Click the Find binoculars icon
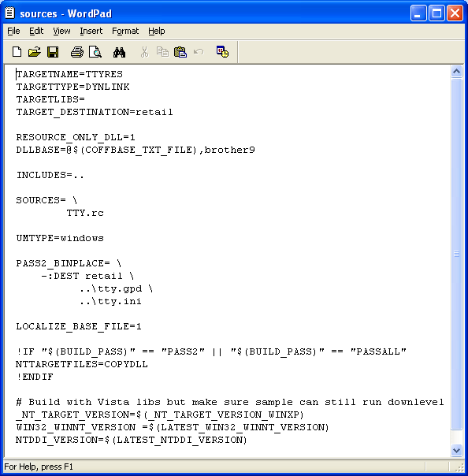 tap(119, 52)
